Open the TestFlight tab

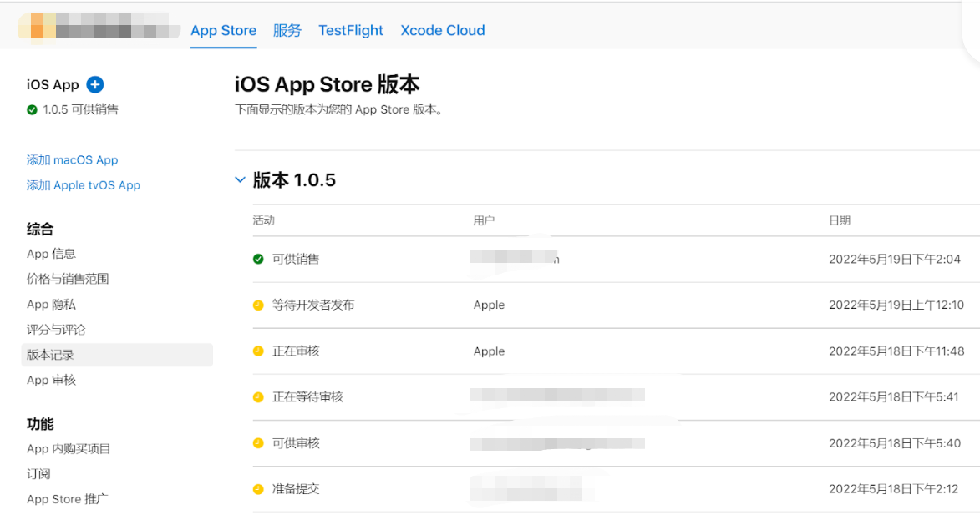coord(351,31)
